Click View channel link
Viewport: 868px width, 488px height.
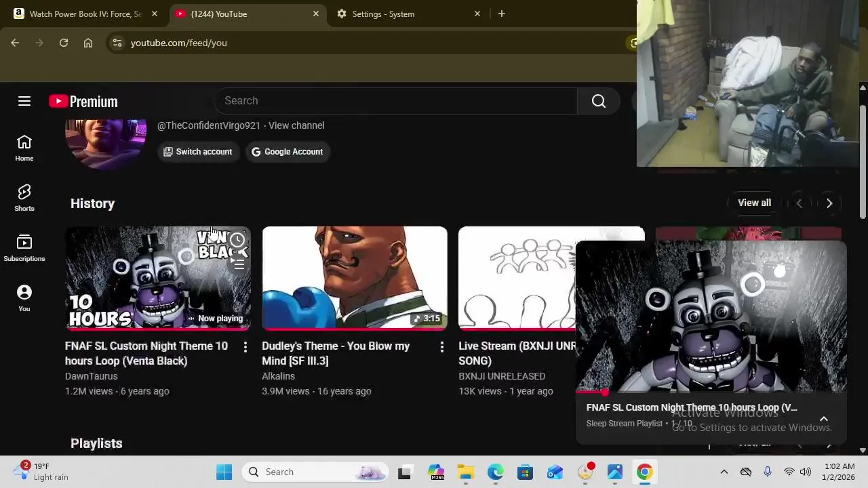[x=296, y=125]
